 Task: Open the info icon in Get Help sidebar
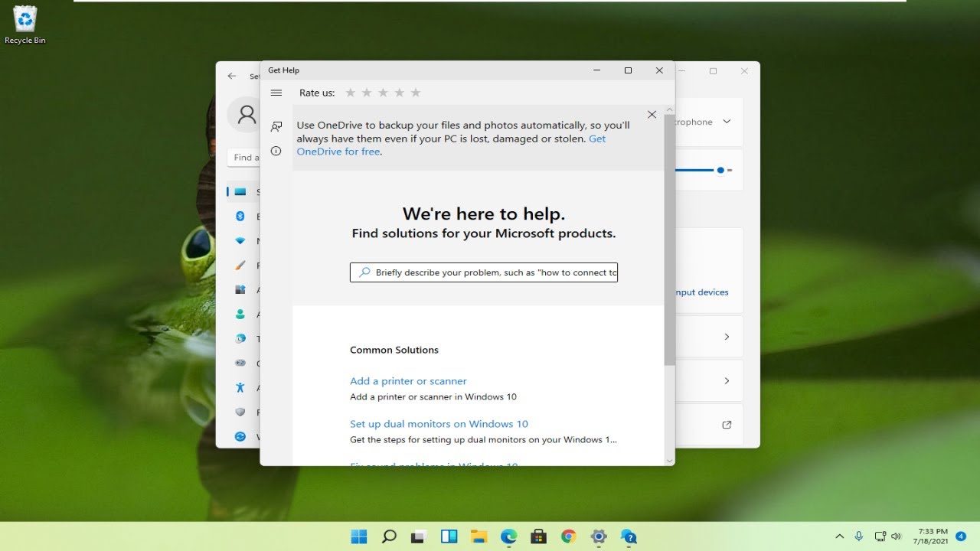(276, 151)
